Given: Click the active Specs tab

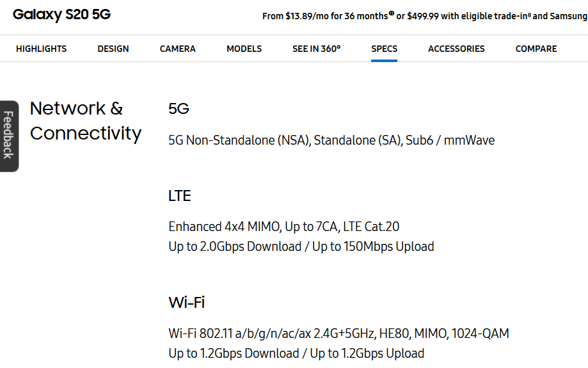Looking at the screenshot, I should click(x=384, y=49).
